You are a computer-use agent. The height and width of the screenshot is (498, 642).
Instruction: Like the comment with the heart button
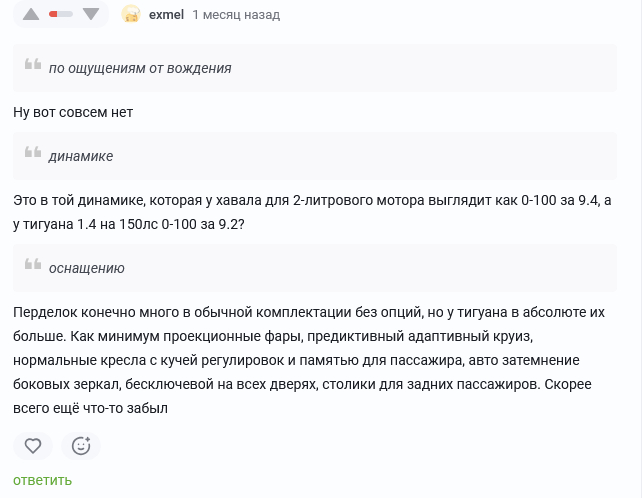[33, 446]
